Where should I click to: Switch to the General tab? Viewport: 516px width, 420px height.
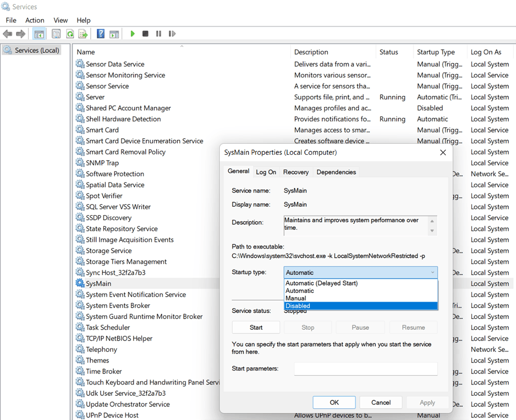coord(238,171)
